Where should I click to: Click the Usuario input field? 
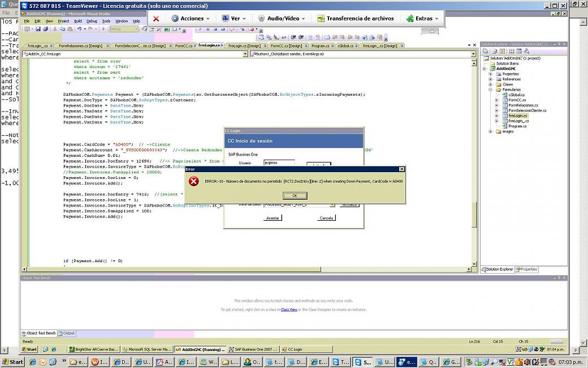[x=279, y=162]
